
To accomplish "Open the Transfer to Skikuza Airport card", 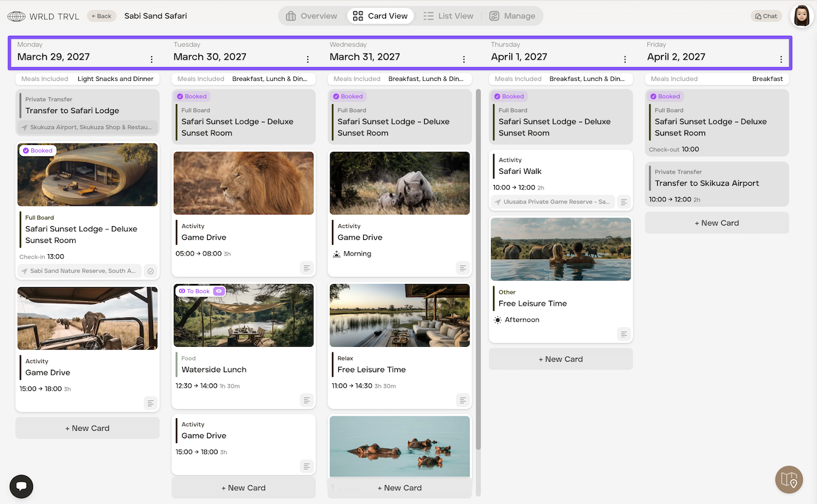I will [x=717, y=185].
